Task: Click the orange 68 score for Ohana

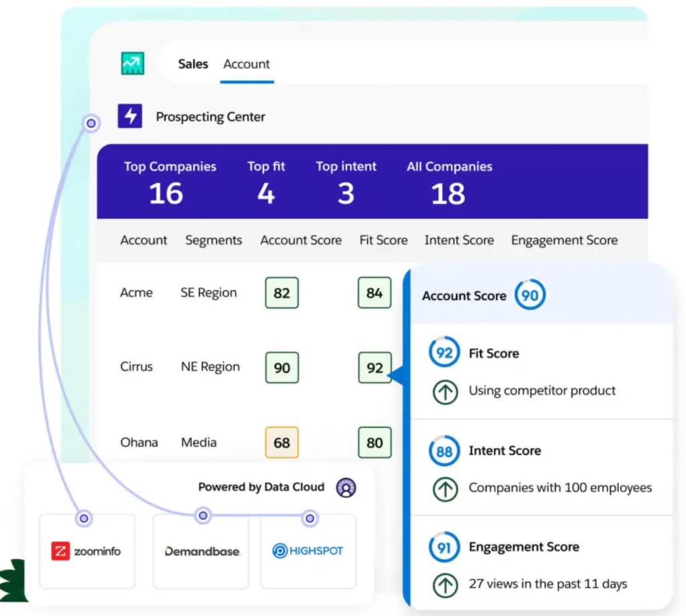Action: tap(281, 442)
